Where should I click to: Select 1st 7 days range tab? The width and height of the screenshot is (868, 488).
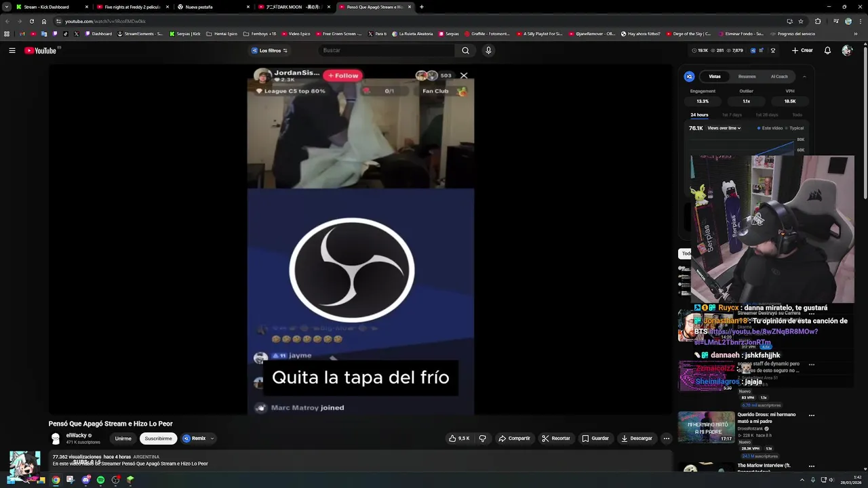(732, 115)
